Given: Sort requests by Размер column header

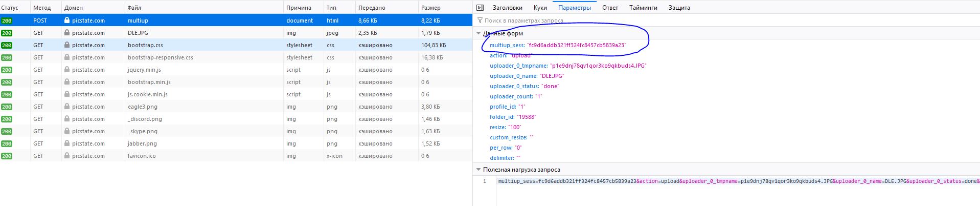Looking at the screenshot, I should click(x=430, y=8).
